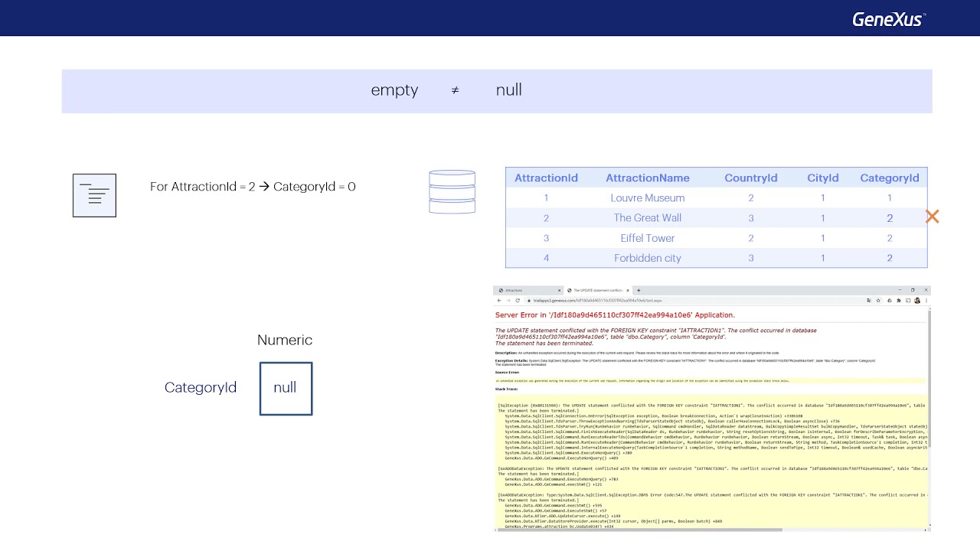Select The Great Wall cell

[x=648, y=217]
